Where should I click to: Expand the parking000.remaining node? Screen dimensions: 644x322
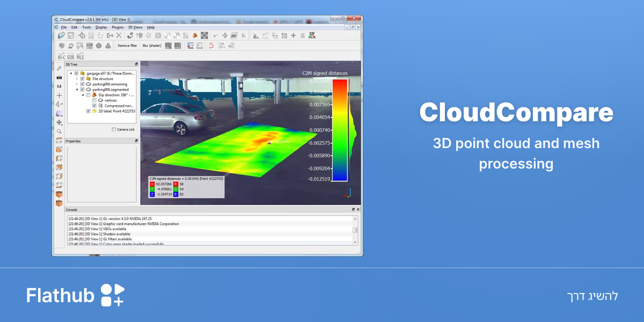(77, 84)
